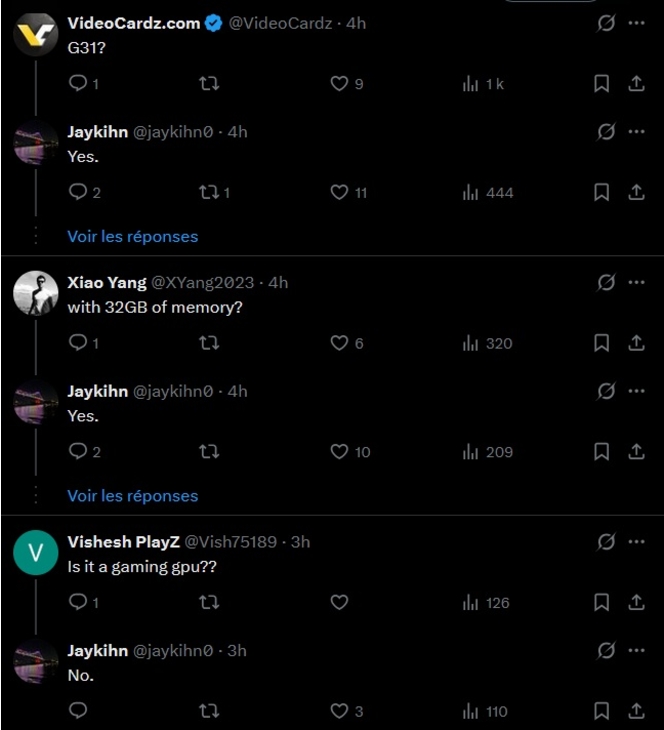Click Vishesh PlayZ's green avatar

click(x=35, y=553)
